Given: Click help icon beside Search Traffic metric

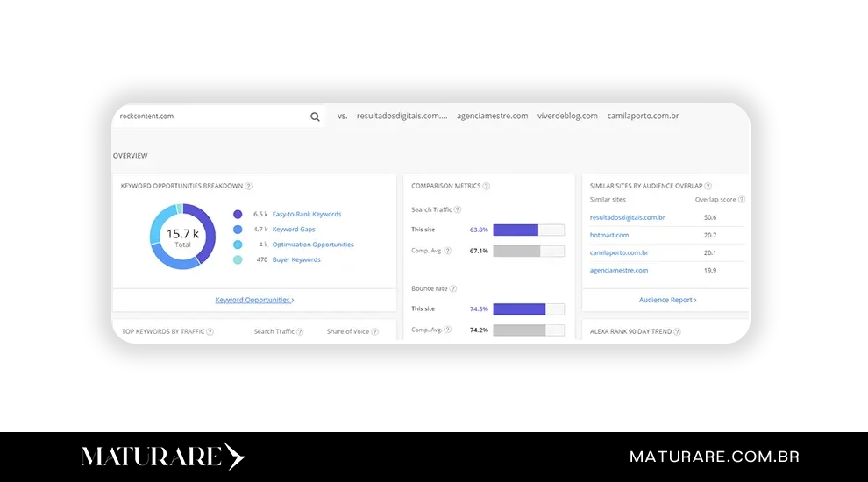Looking at the screenshot, I should click(458, 209).
